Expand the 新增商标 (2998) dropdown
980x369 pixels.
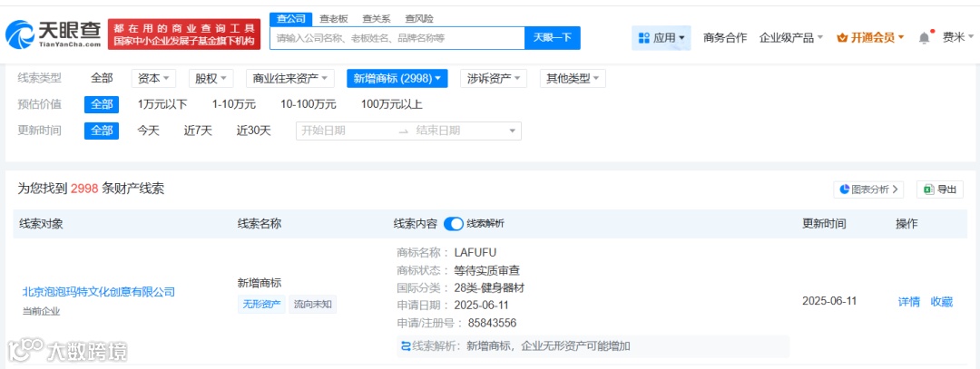[x=398, y=78]
